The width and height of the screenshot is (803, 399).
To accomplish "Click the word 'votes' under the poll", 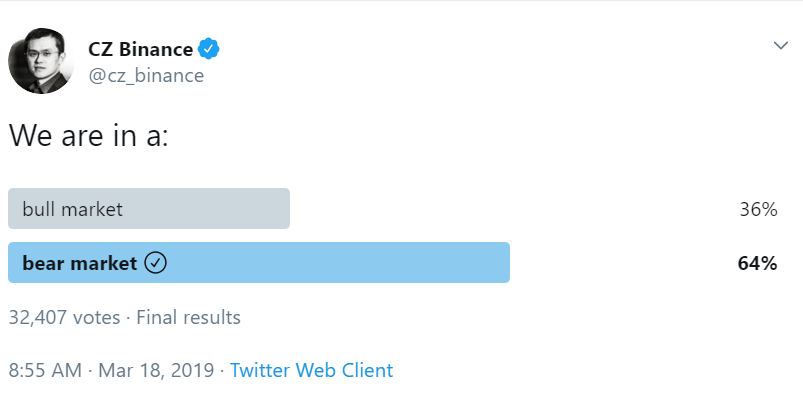I will tap(97, 318).
